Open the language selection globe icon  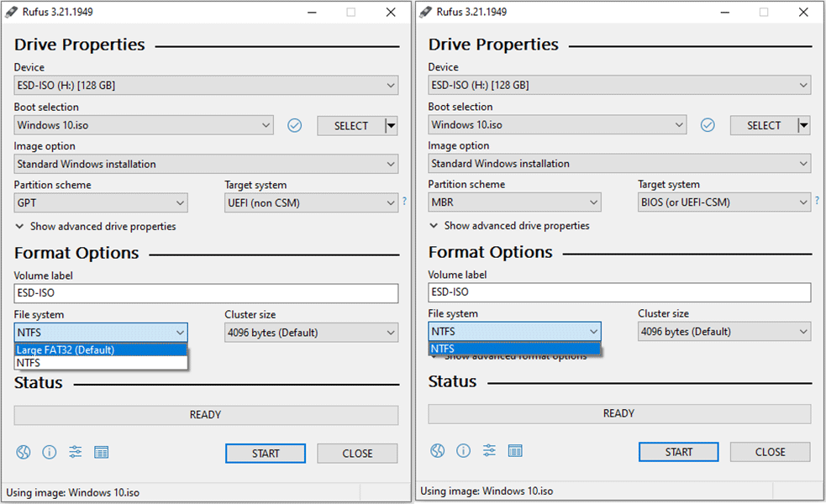click(x=24, y=452)
